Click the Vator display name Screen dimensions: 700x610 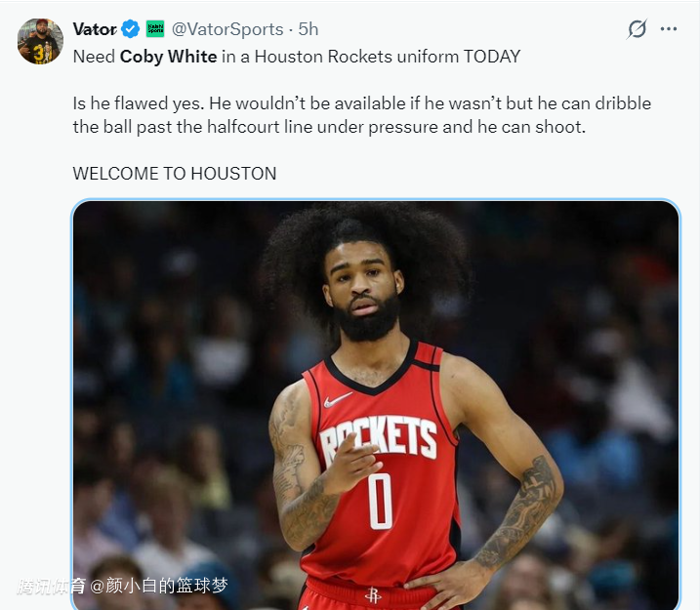tap(95, 29)
